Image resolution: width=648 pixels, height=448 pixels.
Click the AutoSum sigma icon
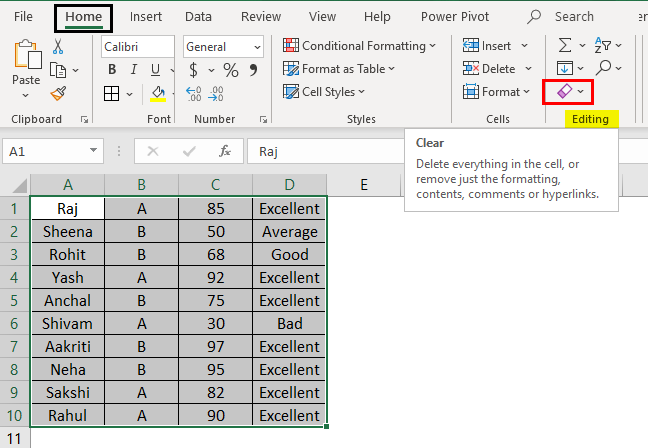[564, 46]
